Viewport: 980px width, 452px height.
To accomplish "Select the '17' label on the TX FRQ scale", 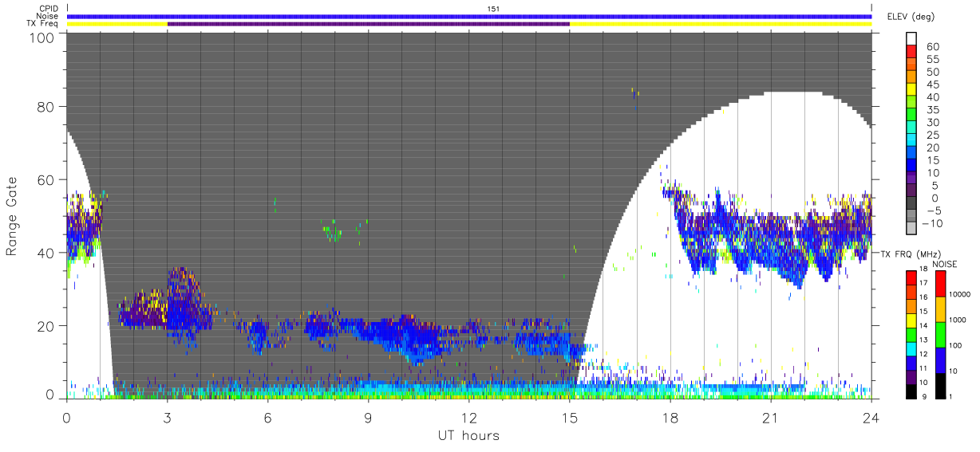I will click(x=924, y=283).
